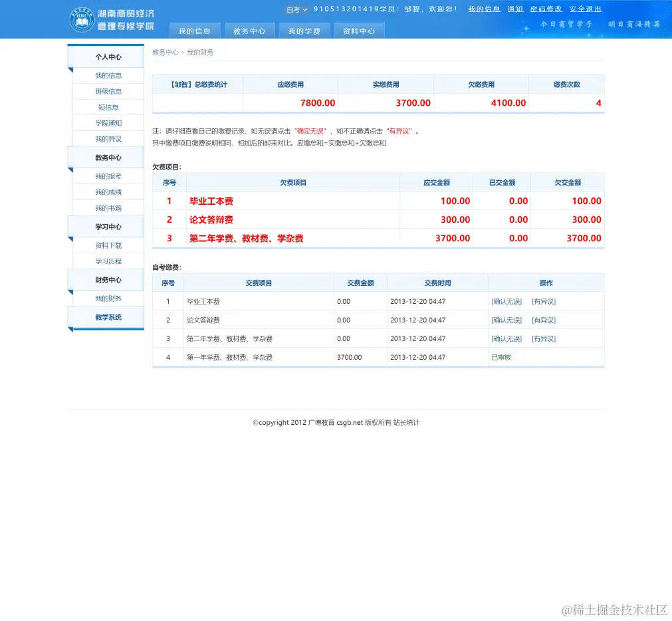This screenshot has width=672, height=621.
Task: Select the 7800.00 应缴费用 total
Action: click(318, 103)
